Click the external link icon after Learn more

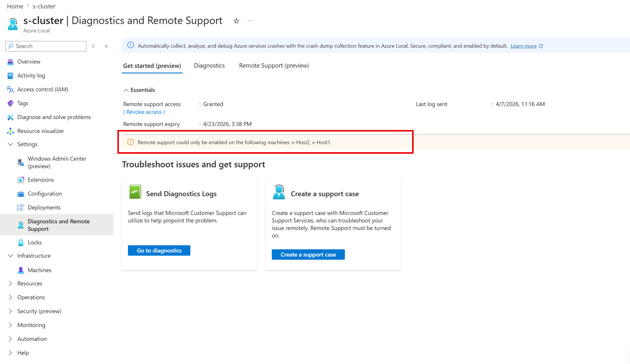point(541,46)
